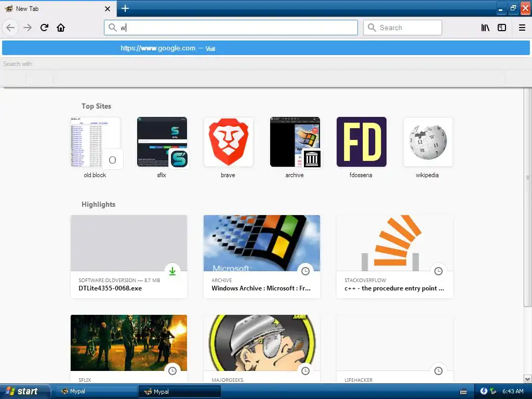The height and width of the screenshot is (399, 532).
Task: Open the brave lion top site tile
Action: click(x=229, y=142)
